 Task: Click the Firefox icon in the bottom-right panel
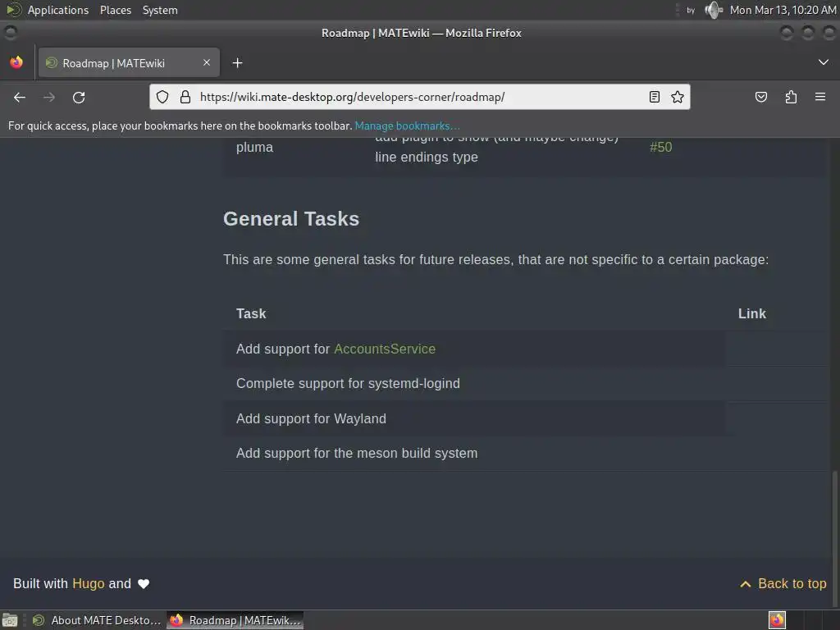[x=777, y=620]
